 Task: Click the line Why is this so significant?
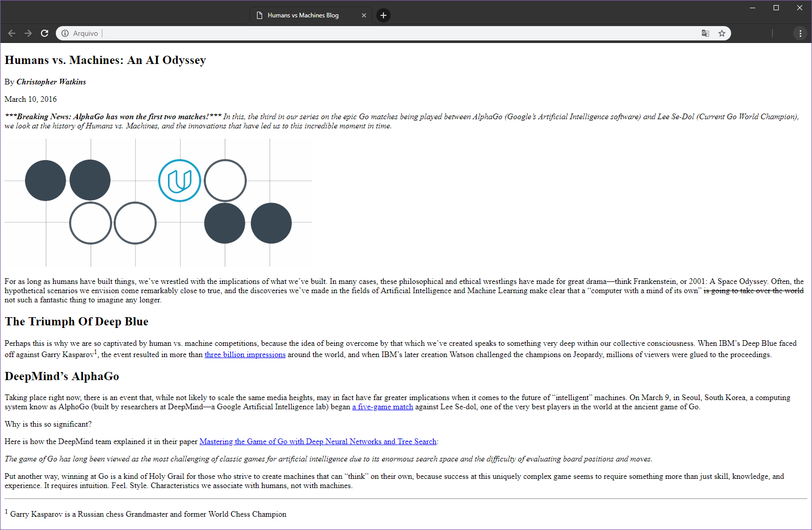tap(48, 424)
